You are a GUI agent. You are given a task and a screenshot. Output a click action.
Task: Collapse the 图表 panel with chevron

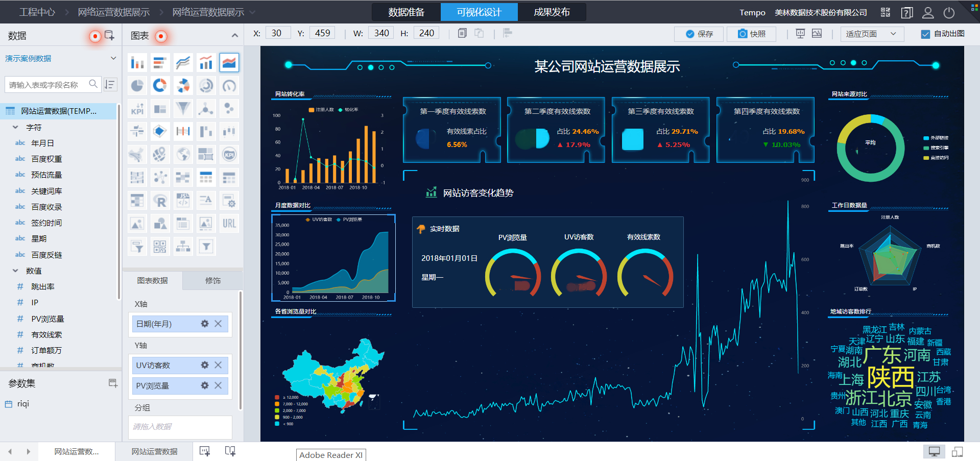point(234,35)
